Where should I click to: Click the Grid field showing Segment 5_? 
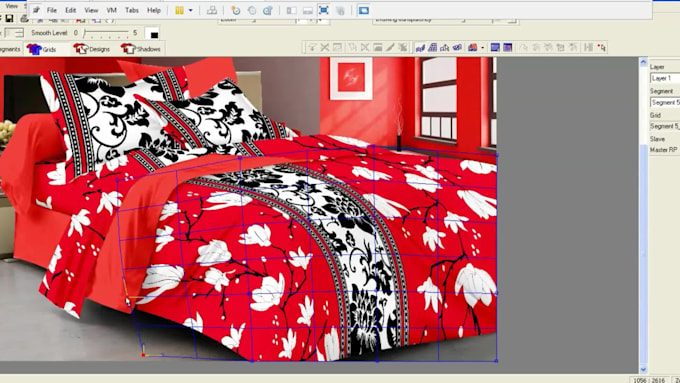coord(665,126)
